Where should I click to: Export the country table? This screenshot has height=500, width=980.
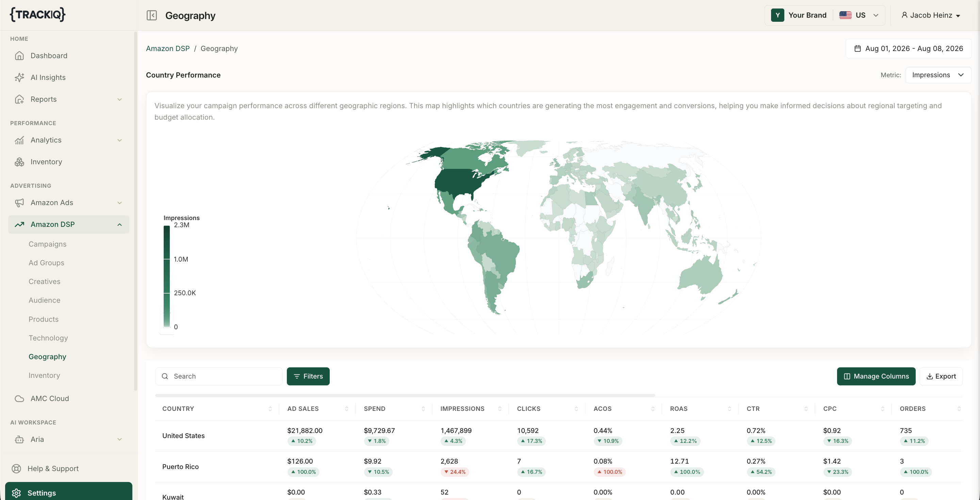(941, 376)
